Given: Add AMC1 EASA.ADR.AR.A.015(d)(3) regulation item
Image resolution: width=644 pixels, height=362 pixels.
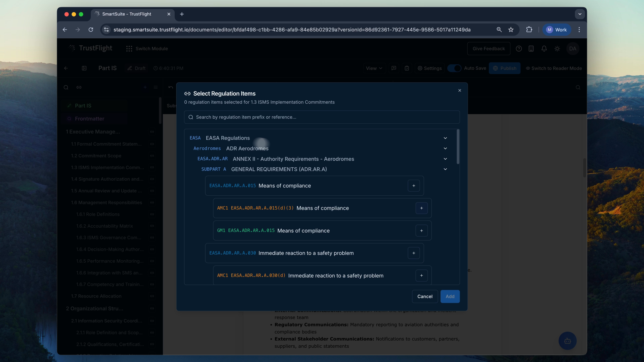Looking at the screenshot, I should pyautogui.click(x=421, y=208).
